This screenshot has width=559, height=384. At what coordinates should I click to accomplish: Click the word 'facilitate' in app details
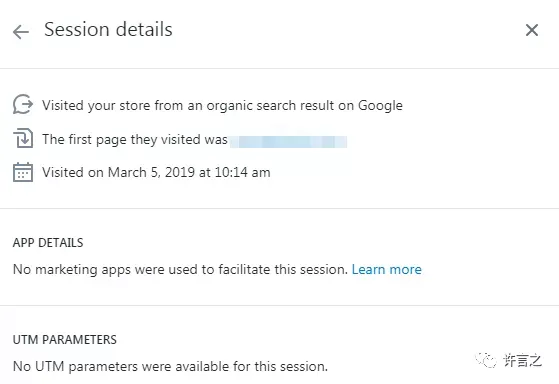pyautogui.click(x=244, y=269)
